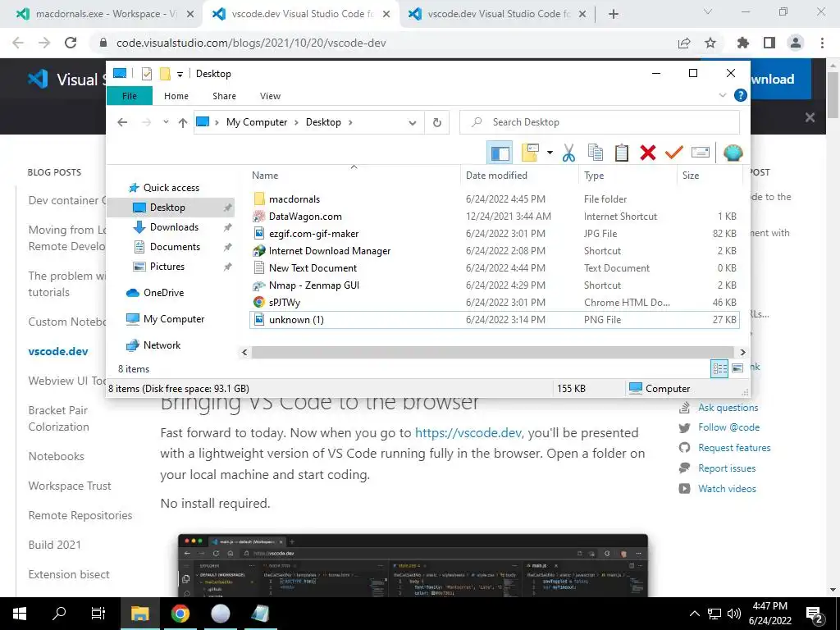Select the macdornals folder
The height and width of the screenshot is (630, 840).
click(294, 199)
